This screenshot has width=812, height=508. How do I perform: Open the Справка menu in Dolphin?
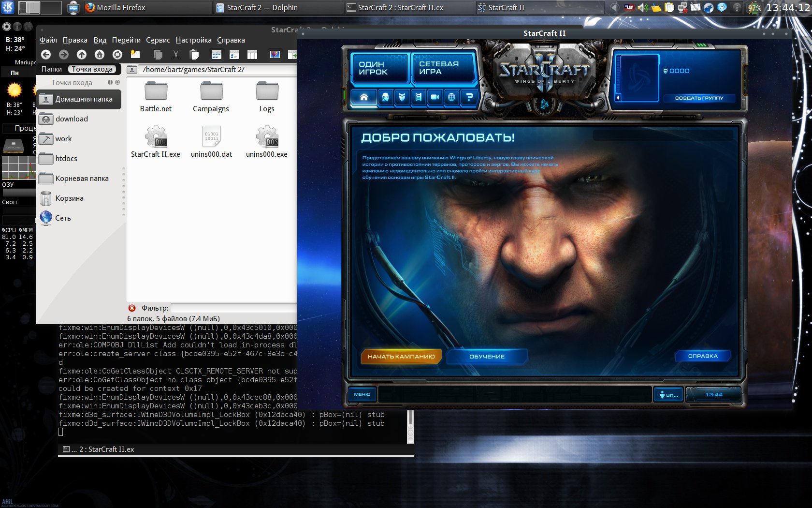click(231, 40)
